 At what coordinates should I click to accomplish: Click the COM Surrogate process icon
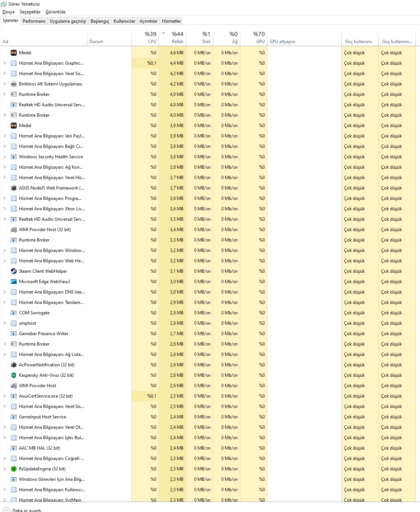click(14, 313)
